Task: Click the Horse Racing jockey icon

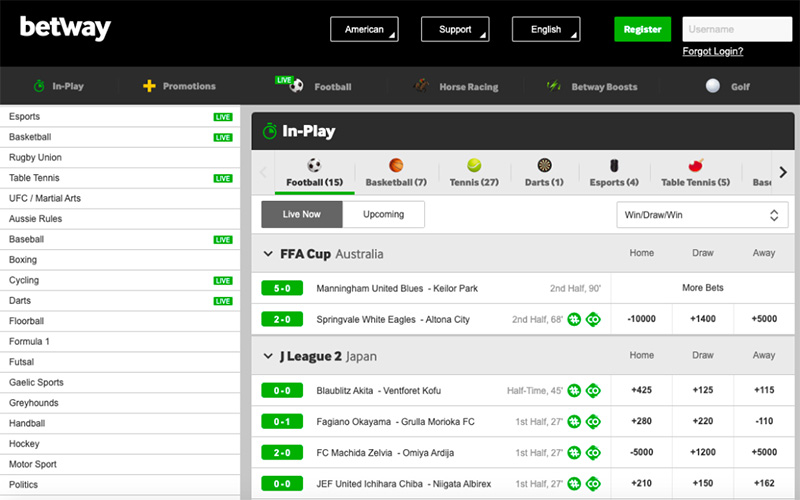Action: (421, 85)
